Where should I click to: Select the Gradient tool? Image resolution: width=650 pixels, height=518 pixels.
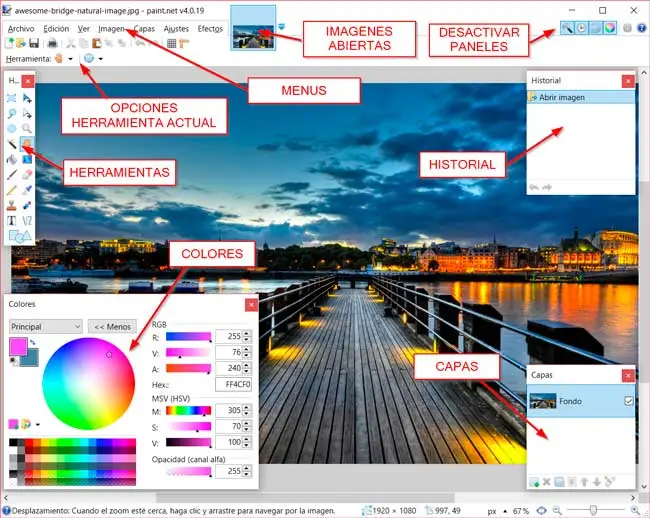pos(27,159)
